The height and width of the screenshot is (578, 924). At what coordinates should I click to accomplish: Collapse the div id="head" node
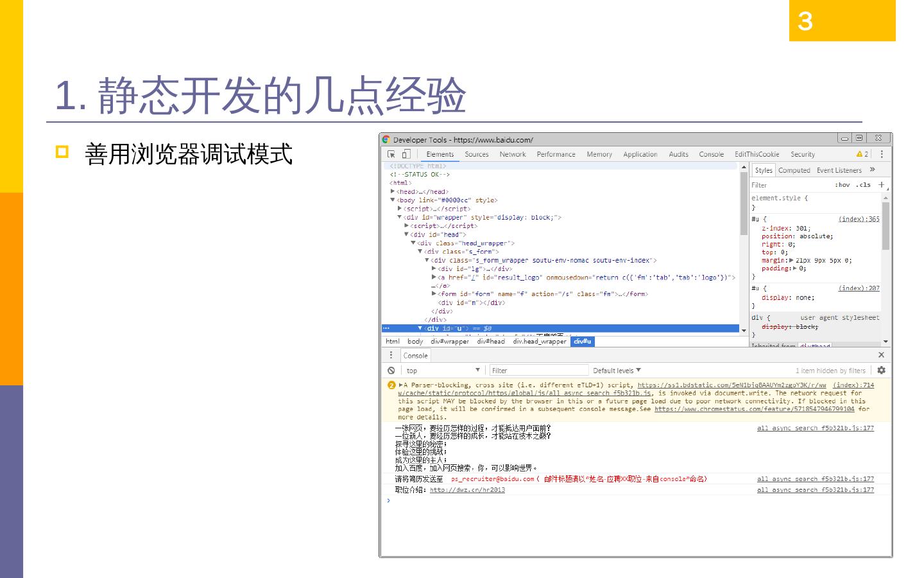click(407, 234)
